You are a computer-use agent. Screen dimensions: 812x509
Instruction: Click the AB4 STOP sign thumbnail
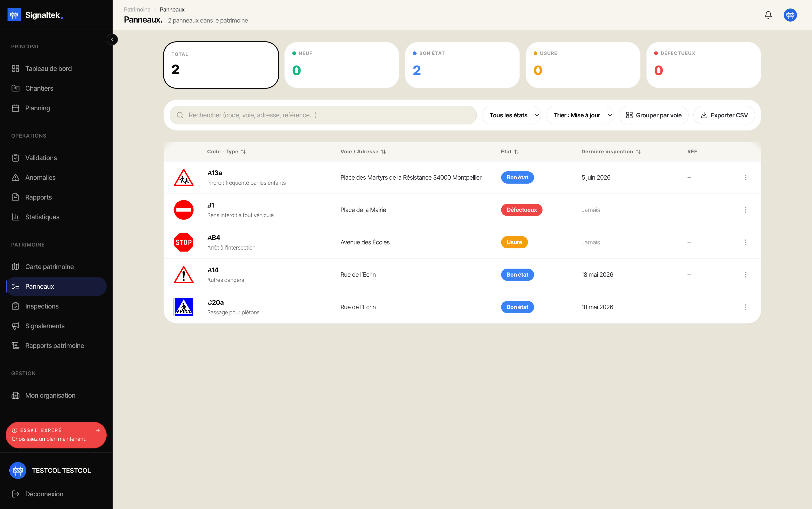click(x=183, y=242)
